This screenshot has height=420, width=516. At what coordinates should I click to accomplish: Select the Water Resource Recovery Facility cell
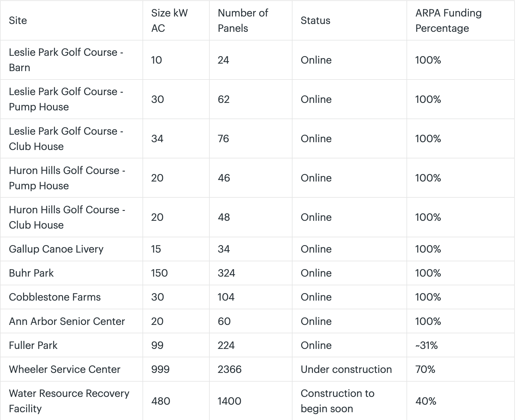71,401
